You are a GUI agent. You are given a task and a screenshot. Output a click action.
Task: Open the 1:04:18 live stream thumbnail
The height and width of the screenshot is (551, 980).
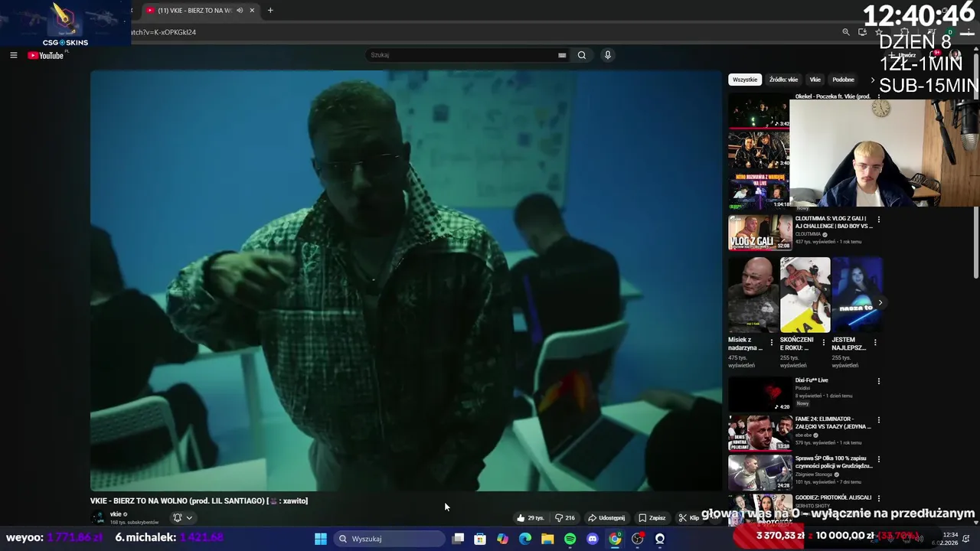tap(759, 191)
